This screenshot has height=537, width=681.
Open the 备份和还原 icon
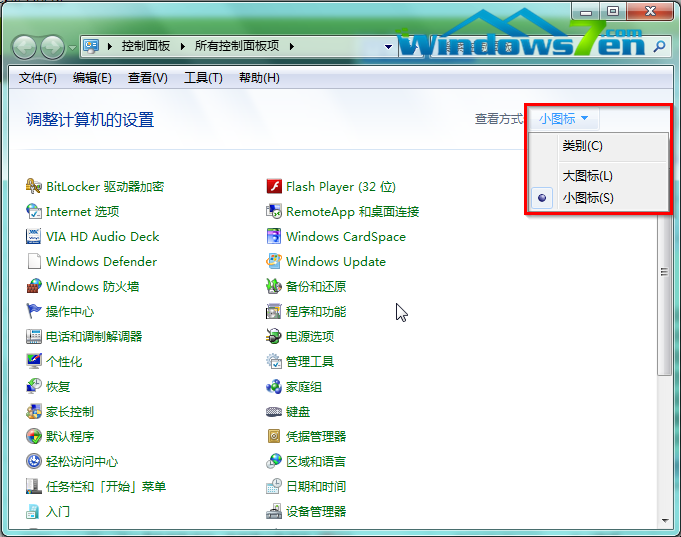(274, 286)
